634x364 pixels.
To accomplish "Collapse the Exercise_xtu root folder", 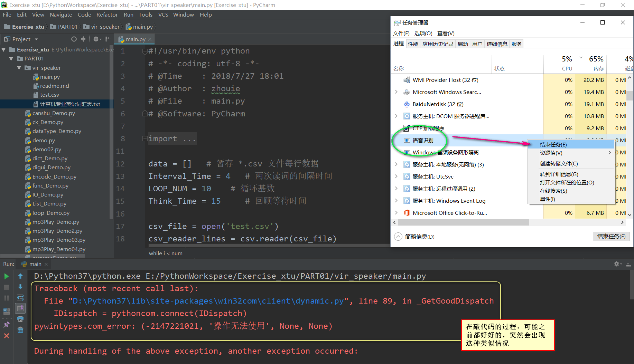I will (x=4, y=50).
